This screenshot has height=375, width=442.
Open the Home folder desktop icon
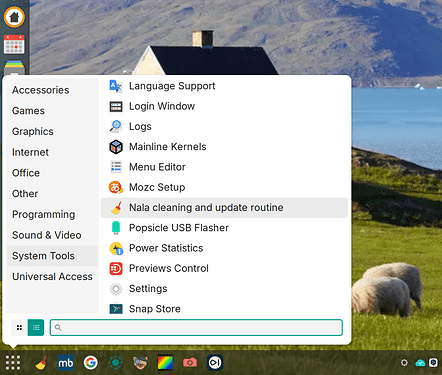coord(14,17)
